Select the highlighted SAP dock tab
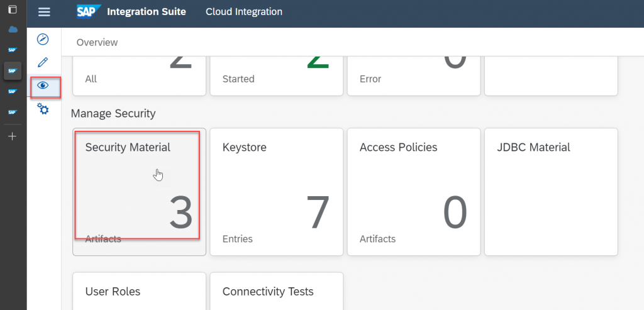The width and height of the screenshot is (644, 310). coord(13,70)
